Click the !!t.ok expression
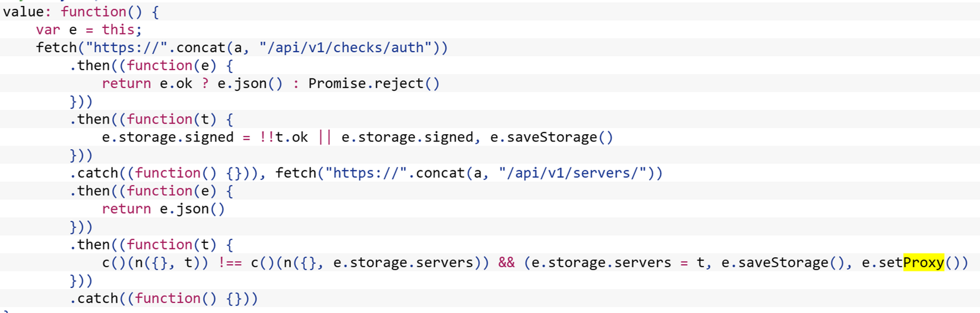Image resolution: width=980 pixels, height=313 pixels. pos(283,137)
